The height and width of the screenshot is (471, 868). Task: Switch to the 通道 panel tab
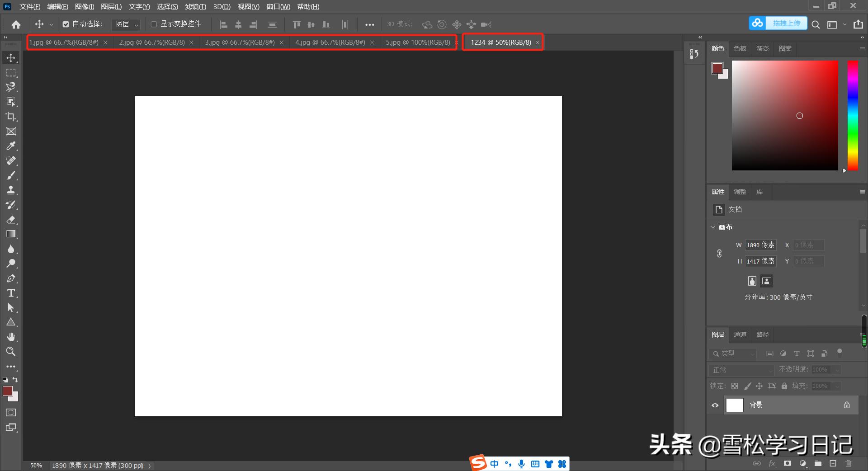pyautogui.click(x=740, y=334)
